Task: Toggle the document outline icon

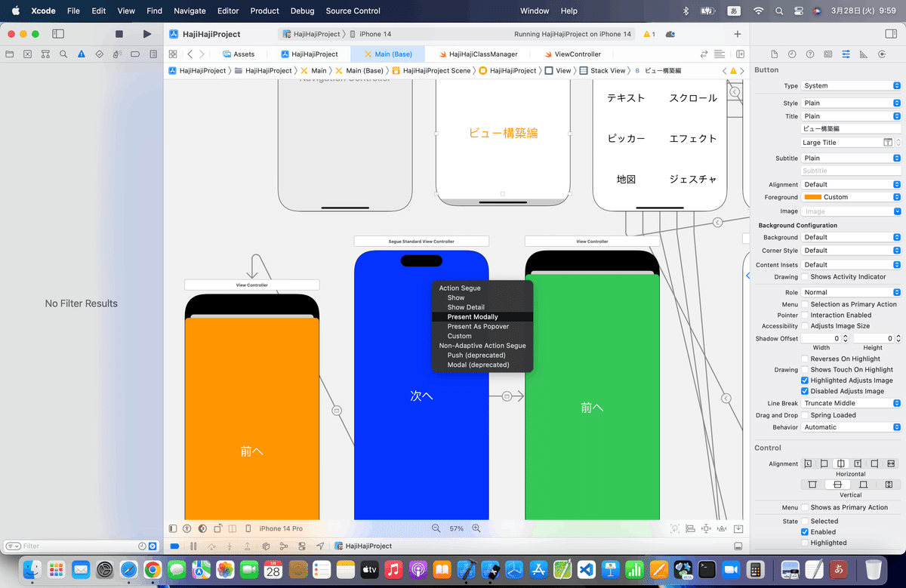Action: [173, 528]
